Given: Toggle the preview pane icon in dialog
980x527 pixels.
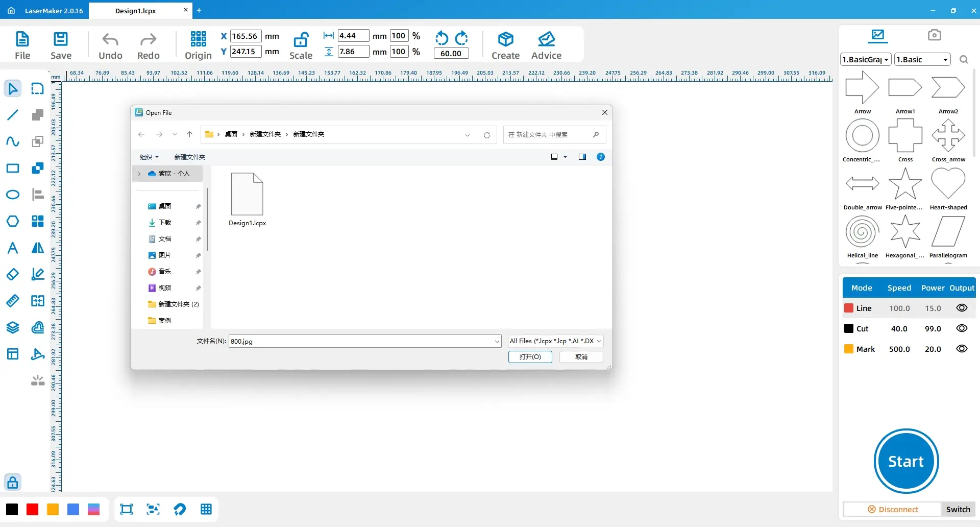Looking at the screenshot, I should click(582, 157).
